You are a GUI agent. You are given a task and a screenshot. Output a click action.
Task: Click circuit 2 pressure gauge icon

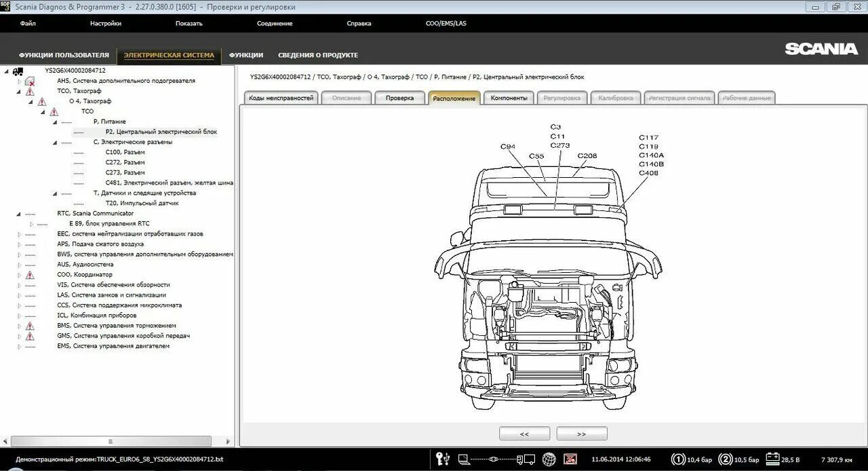click(x=726, y=459)
